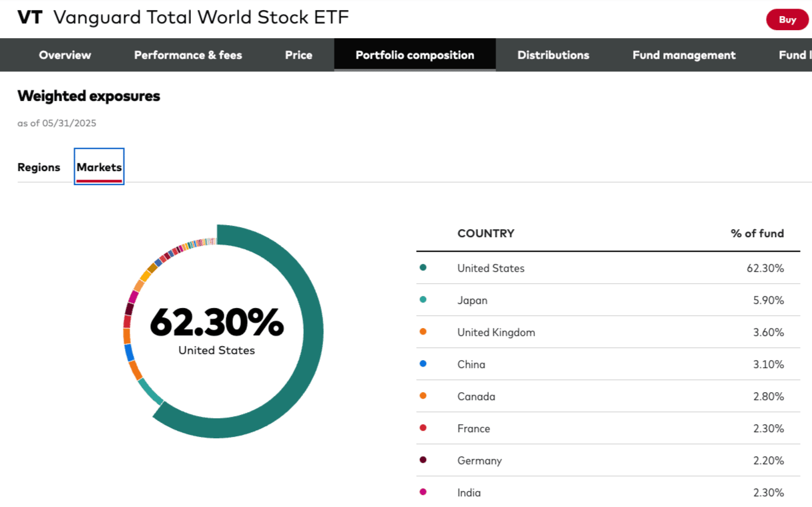Viewport: 812px width, 507px height.
Task: Click the 3.60% value for United Kingdom
Action: pos(769,332)
